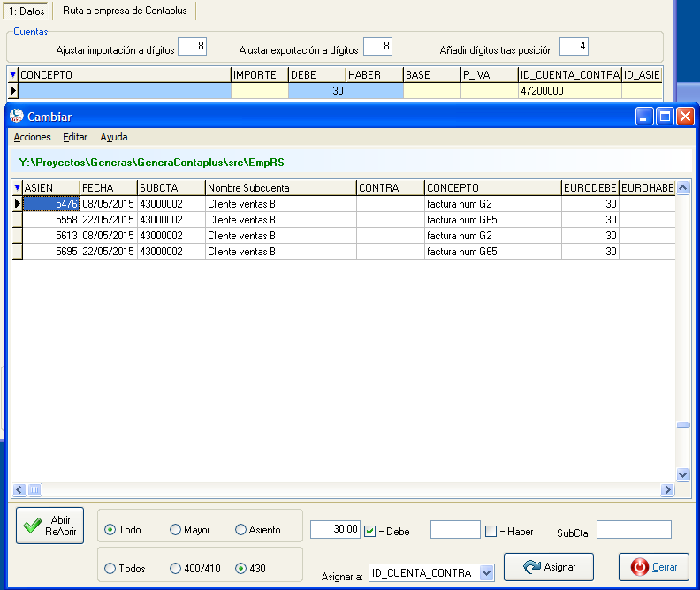Choose the 400/410 radio option

(x=176, y=568)
